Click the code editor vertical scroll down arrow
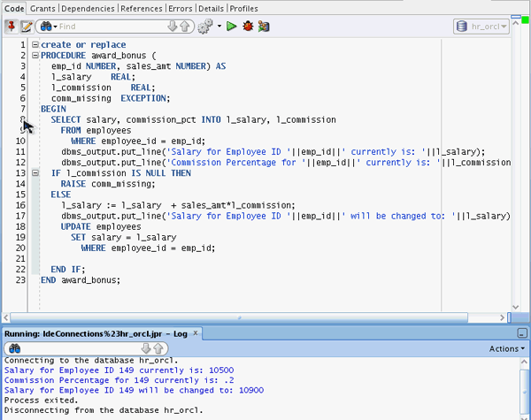531x420 pixels. tap(516, 308)
